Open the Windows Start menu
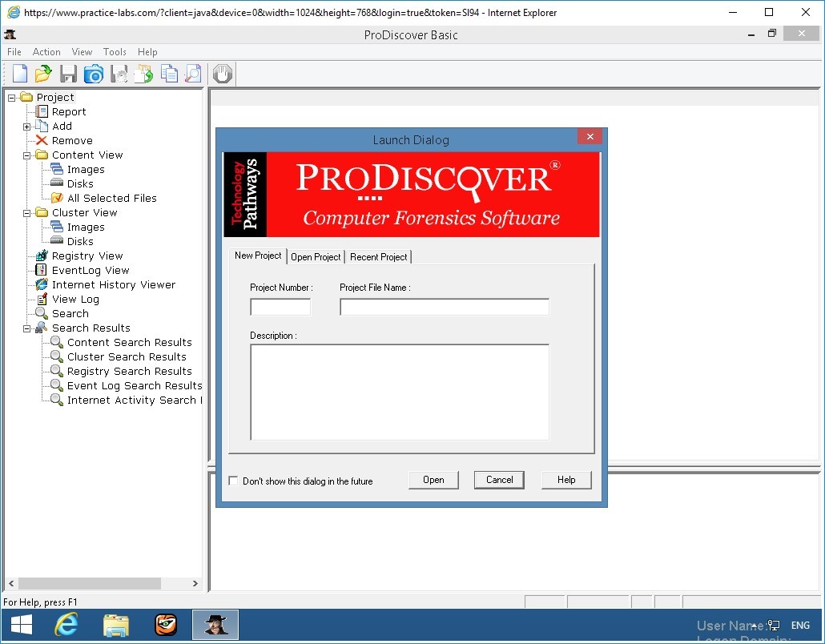This screenshot has width=825, height=644. [x=22, y=625]
